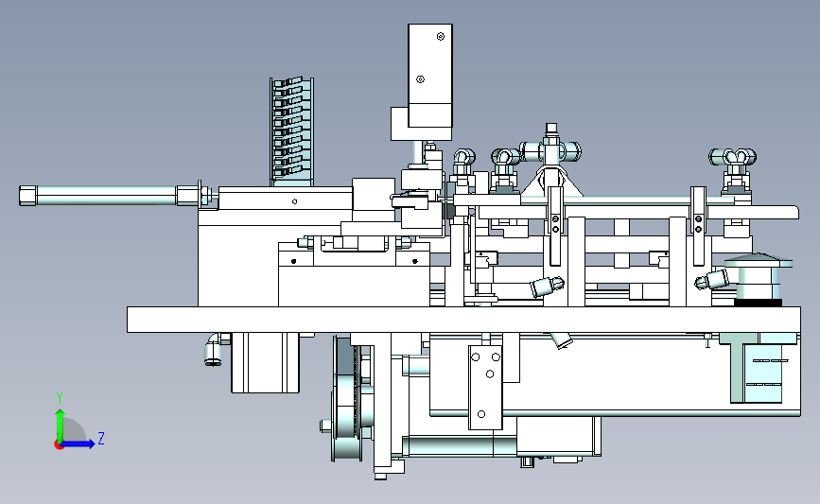Select the large horizontal base plate
Screen dimensions: 820x504
click(463, 320)
